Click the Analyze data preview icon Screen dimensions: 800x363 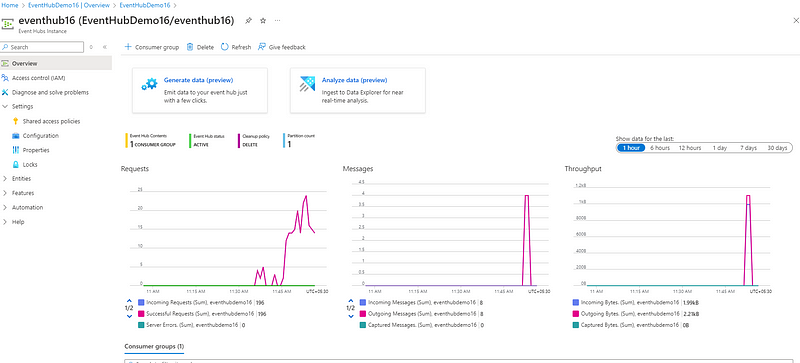click(307, 84)
